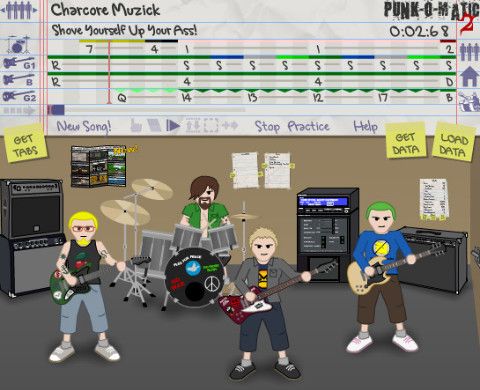This screenshot has width=480, height=390.
Task: Click the red playhead line
Action: pyautogui.click(x=109, y=72)
